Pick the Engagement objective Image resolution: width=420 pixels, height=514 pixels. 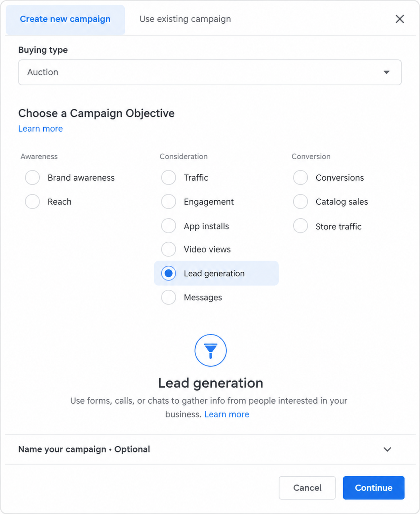click(x=169, y=202)
